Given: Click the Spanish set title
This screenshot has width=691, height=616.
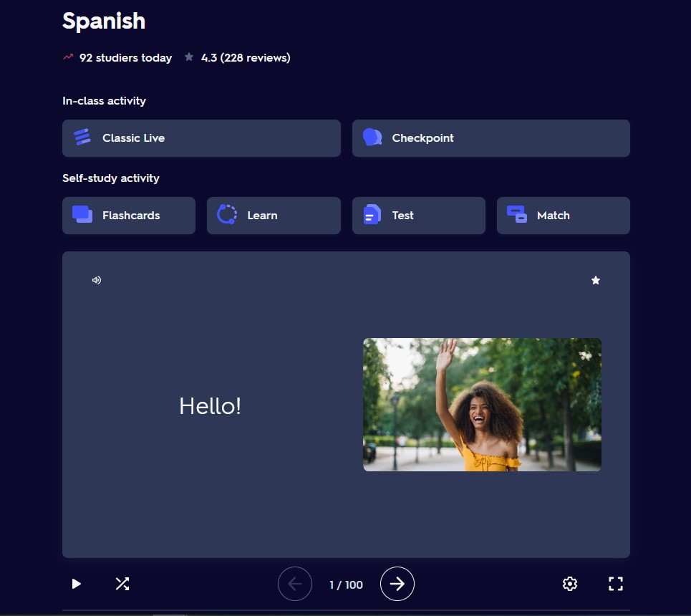Looking at the screenshot, I should click(x=104, y=21).
